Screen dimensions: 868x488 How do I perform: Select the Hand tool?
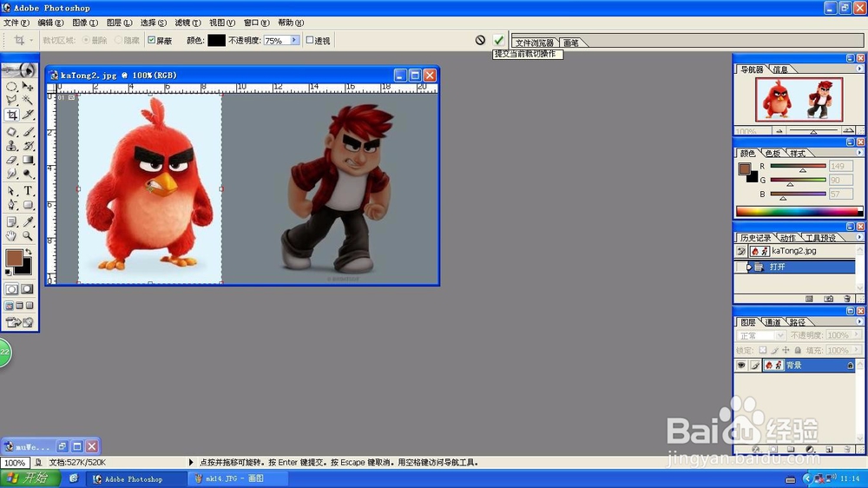click(11, 236)
